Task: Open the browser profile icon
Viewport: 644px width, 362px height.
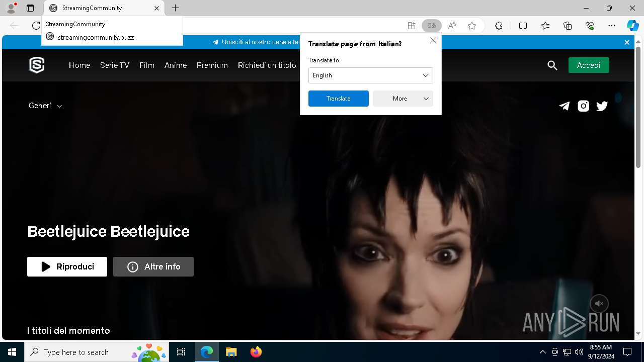Action: tap(11, 8)
